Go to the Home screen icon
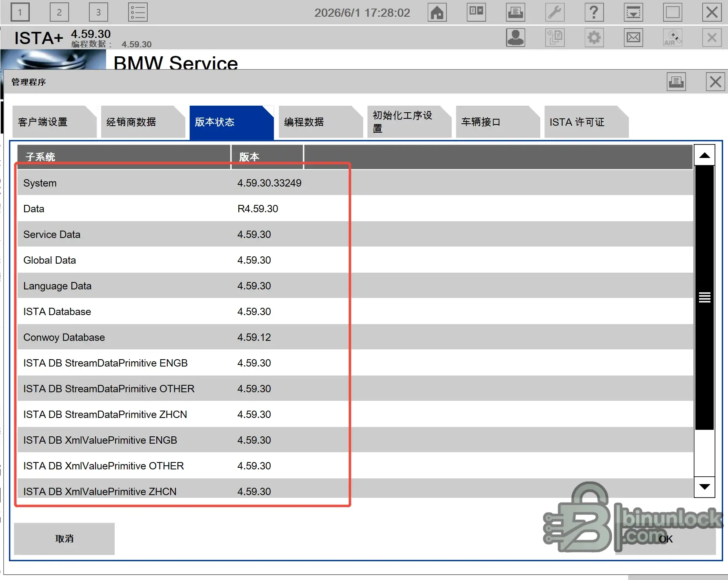This screenshot has height=580, width=728. tap(437, 12)
